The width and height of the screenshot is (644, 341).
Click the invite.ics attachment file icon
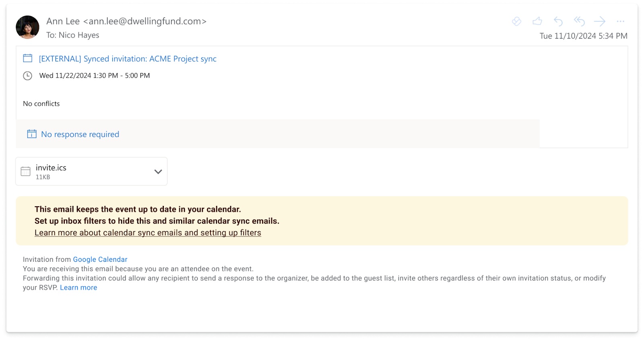(25, 171)
